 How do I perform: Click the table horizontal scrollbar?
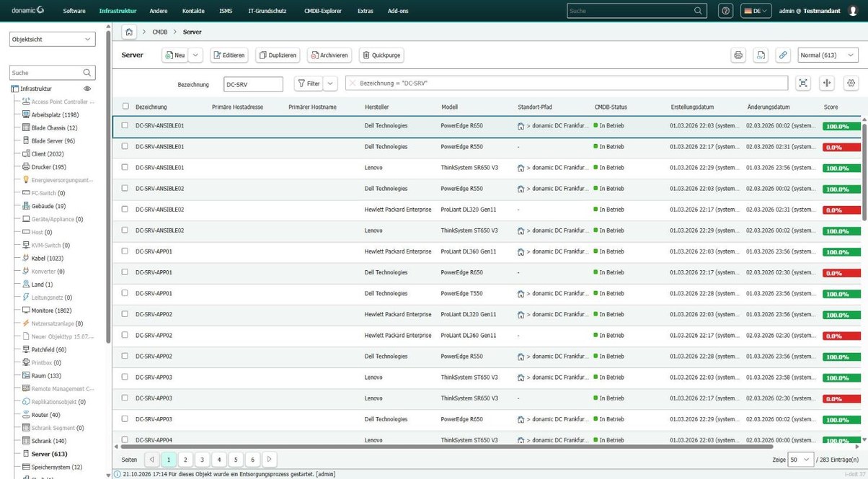click(x=447, y=447)
